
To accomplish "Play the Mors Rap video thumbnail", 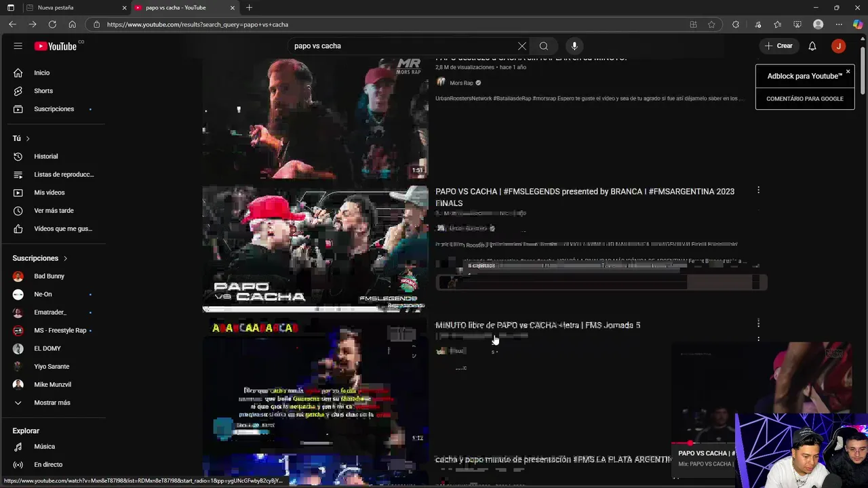I will (x=315, y=117).
